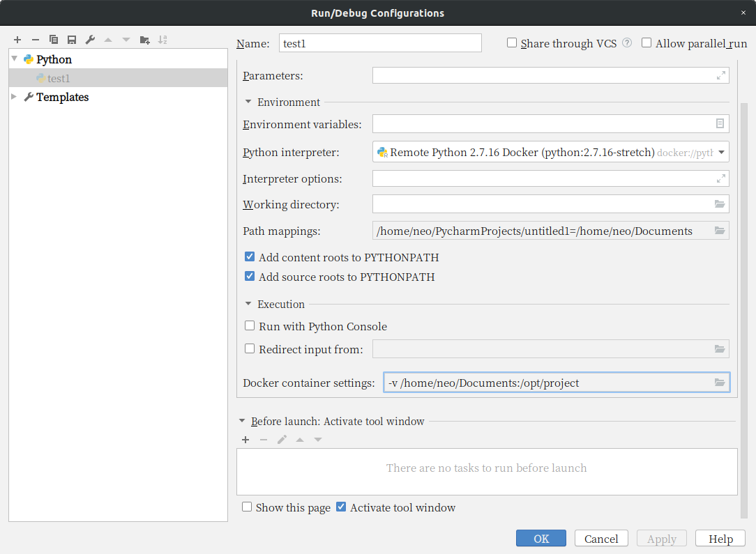Uncheck Activate tool window
The width and height of the screenshot is (756, 554).
coord(341,507)
